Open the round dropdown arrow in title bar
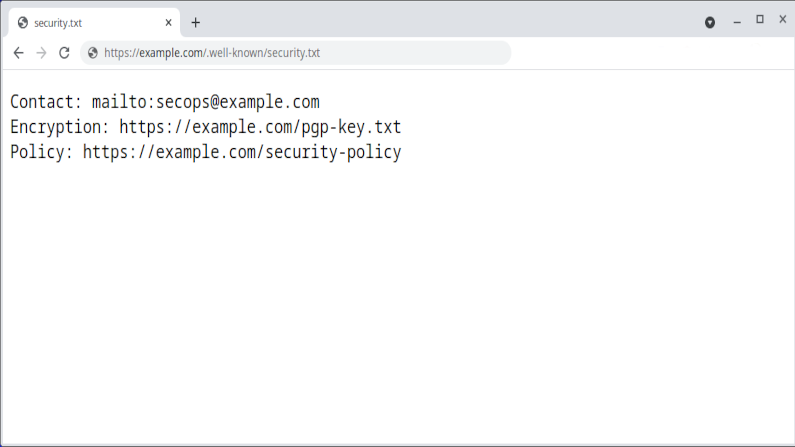 (710, 22)
